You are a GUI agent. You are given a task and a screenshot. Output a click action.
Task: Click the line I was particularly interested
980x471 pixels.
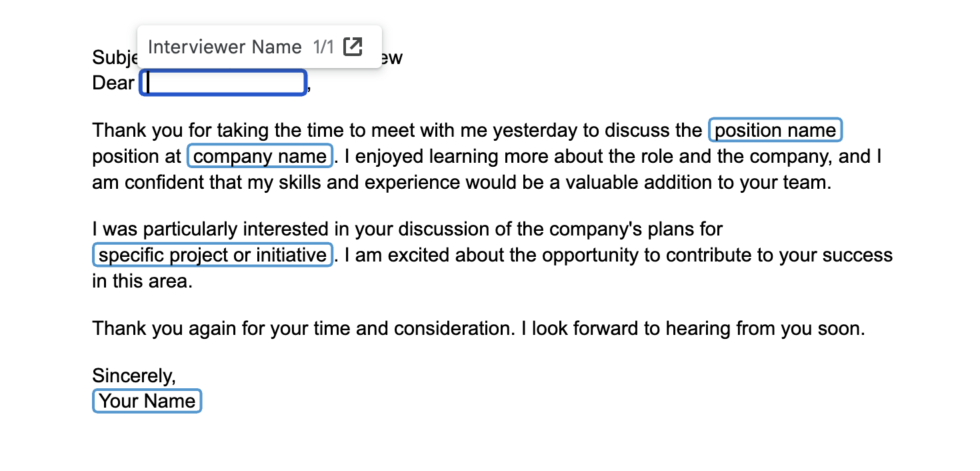[x=407, y=229]
